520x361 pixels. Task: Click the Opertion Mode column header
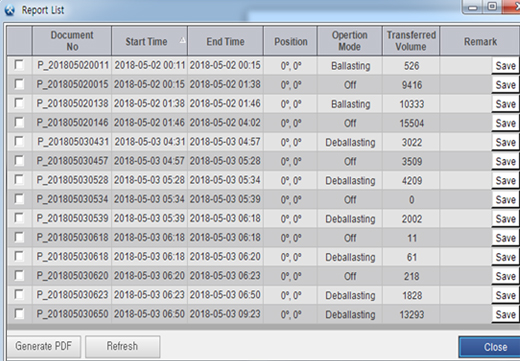350,41
